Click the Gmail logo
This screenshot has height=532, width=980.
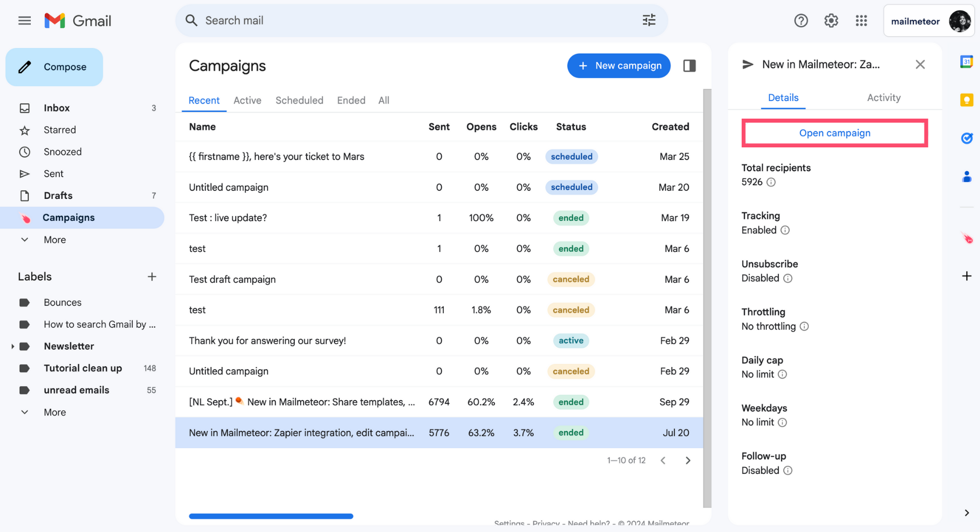[78, 21]
